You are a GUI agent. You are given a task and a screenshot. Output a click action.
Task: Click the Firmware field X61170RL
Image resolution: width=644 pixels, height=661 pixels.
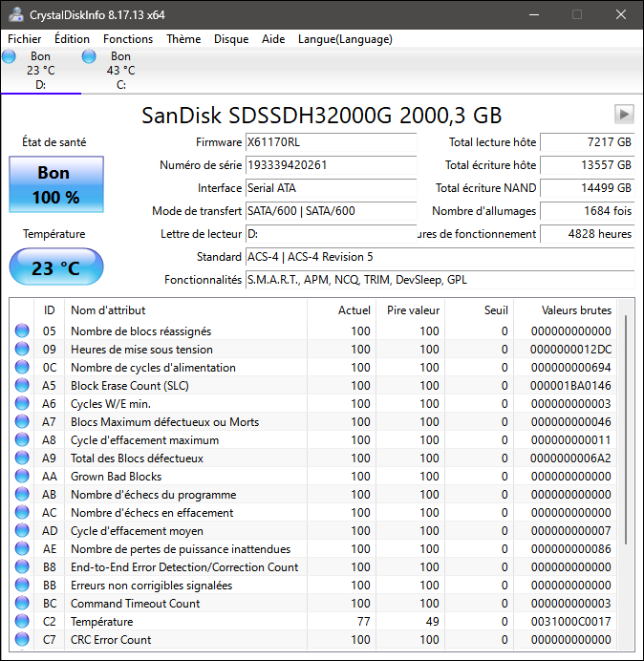[331, 142]
